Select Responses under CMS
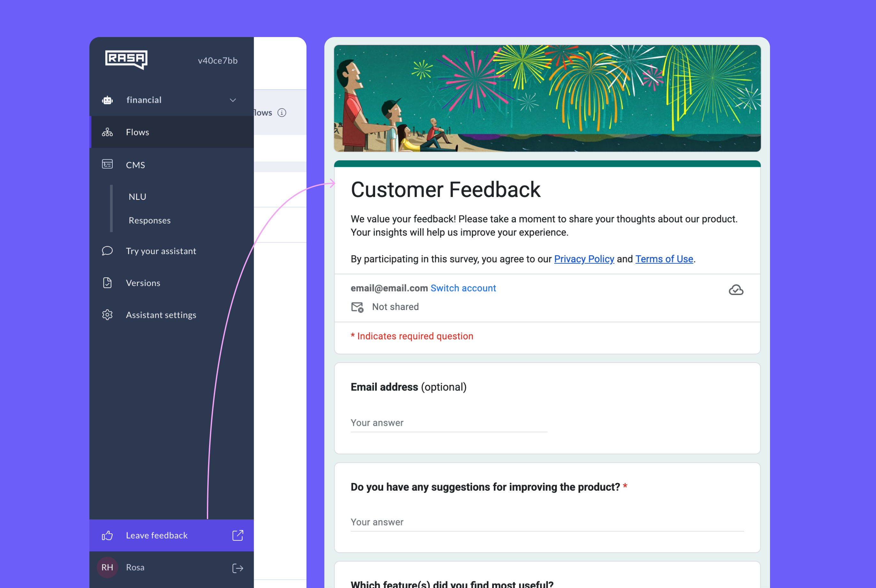 pos(149,221)
